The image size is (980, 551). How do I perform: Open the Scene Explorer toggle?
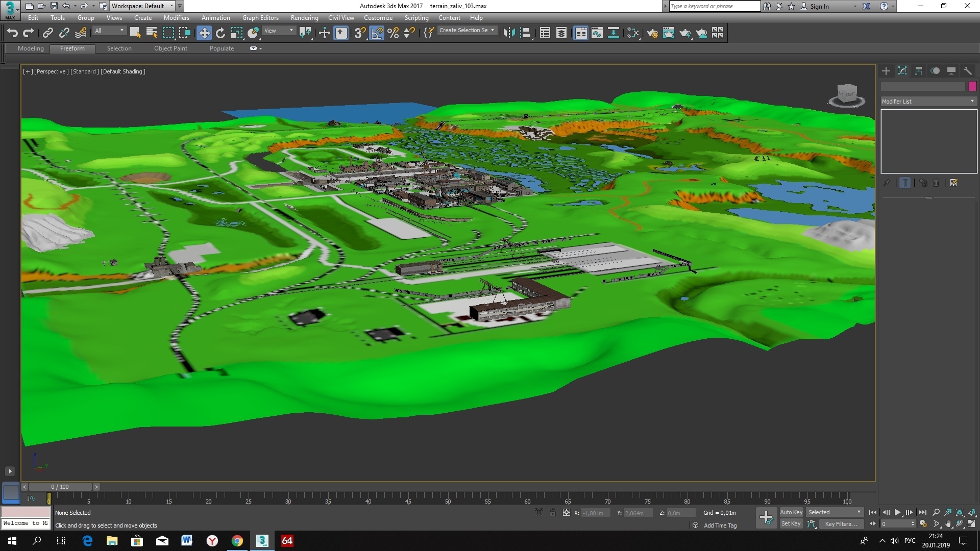pyautogui.click(x=545, y=33)
